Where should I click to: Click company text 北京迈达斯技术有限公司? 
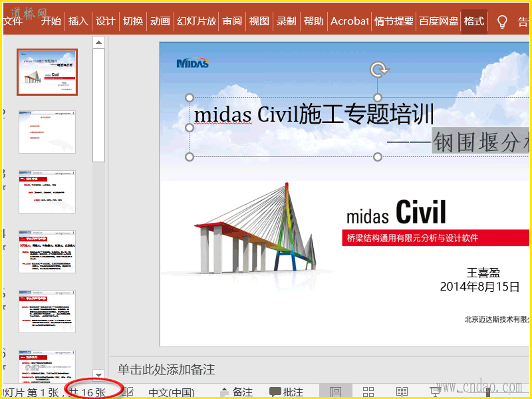(497, 319)
